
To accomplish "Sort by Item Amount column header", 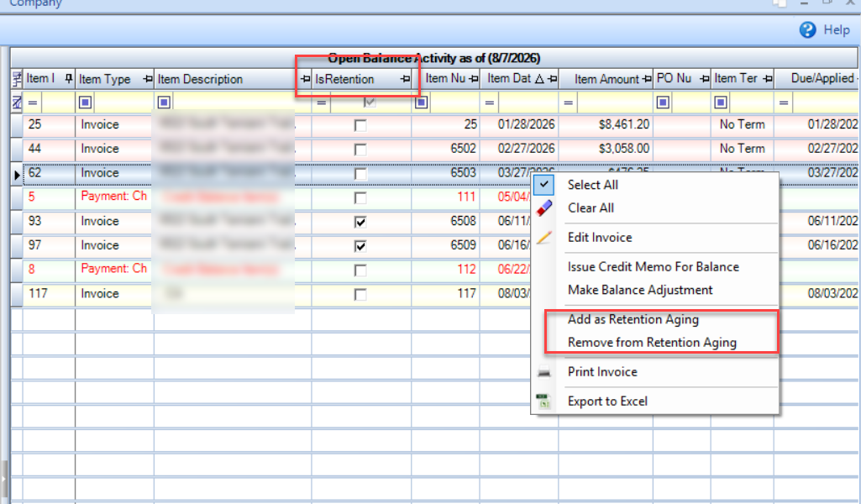I will pyautogui.click(x=606, y=80).
